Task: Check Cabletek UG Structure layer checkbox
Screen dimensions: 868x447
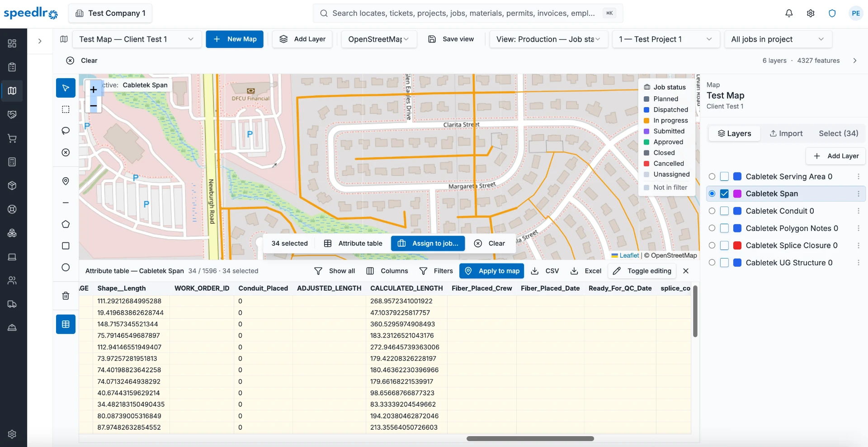Action: click(x=724, y=263)
